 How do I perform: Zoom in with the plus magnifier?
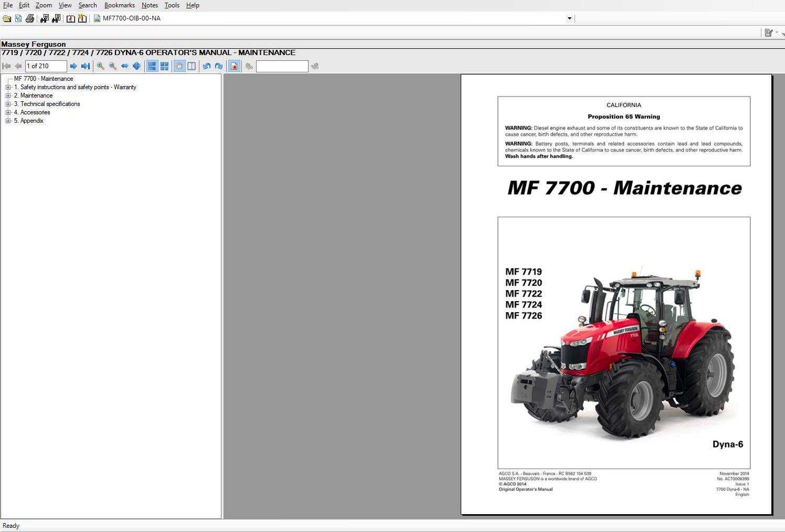point(101,66)
